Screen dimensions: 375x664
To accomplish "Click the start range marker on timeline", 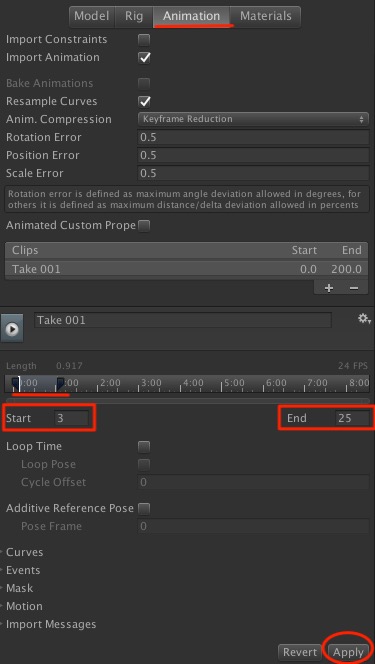I will 15,383.
